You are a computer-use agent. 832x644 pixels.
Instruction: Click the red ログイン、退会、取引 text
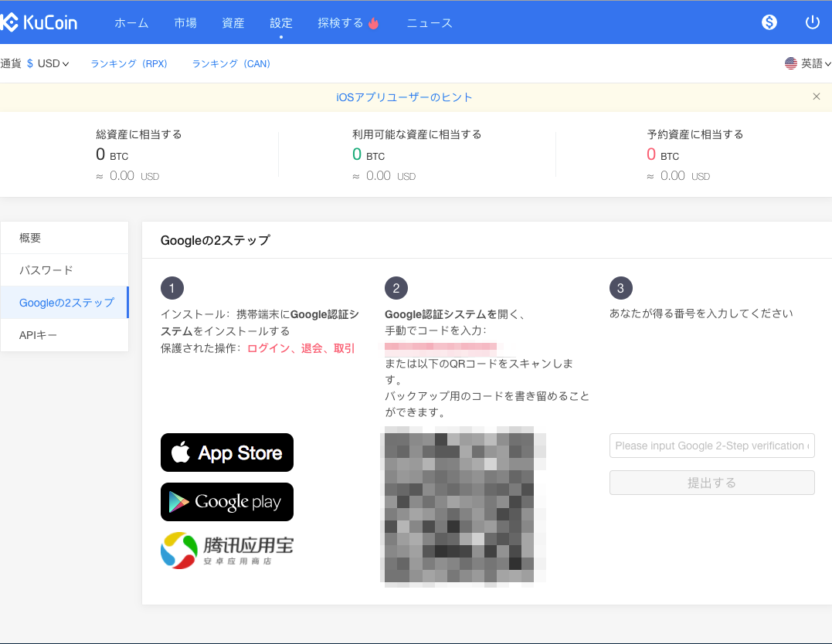tap(301, 348)
